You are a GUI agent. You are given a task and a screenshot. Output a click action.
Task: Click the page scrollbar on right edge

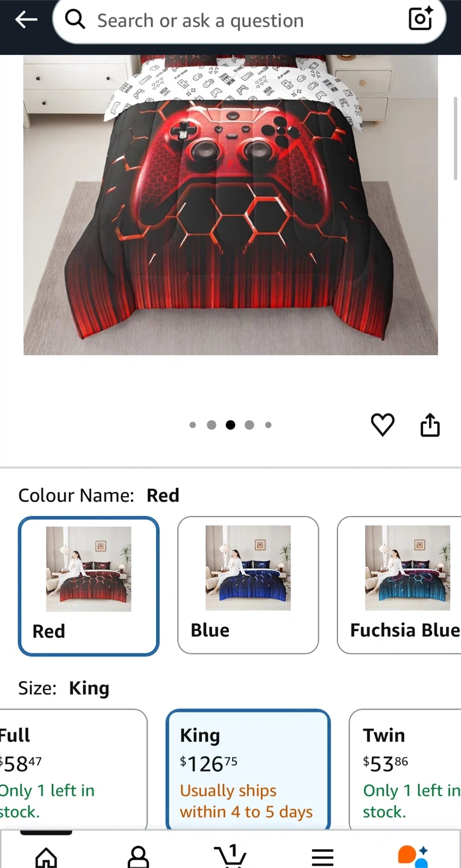(x=456, y=137)
